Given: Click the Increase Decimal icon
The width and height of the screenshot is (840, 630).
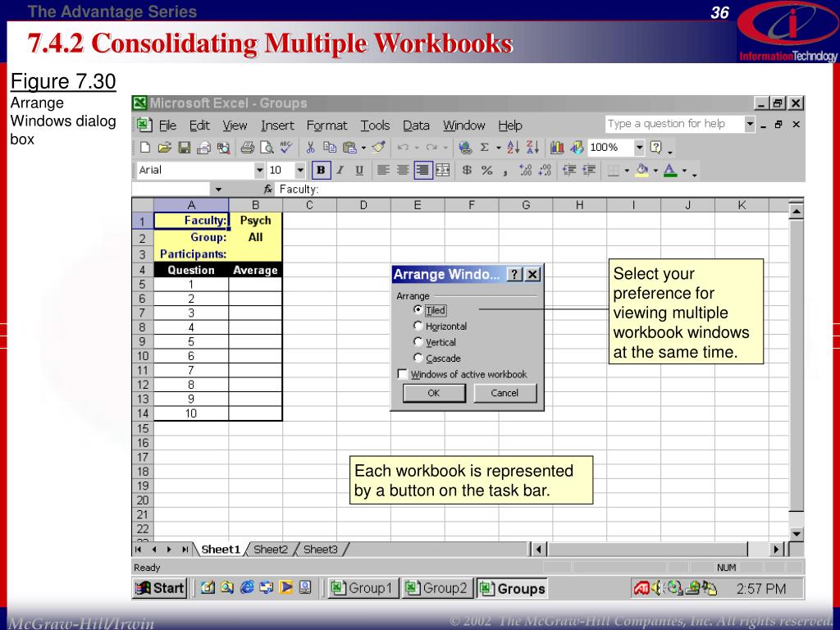Looking at the screenshot, I should (526, 171).
